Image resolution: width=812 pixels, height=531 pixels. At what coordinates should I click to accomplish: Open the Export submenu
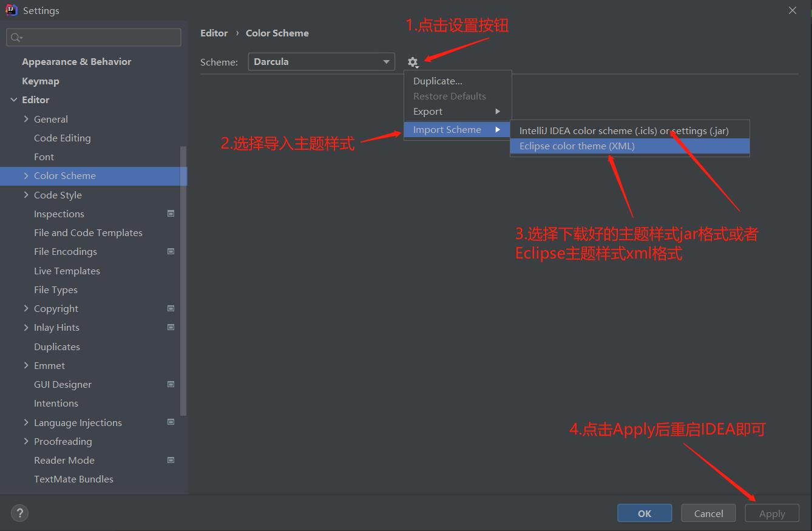pyautogui.click(x=458, y=112)
